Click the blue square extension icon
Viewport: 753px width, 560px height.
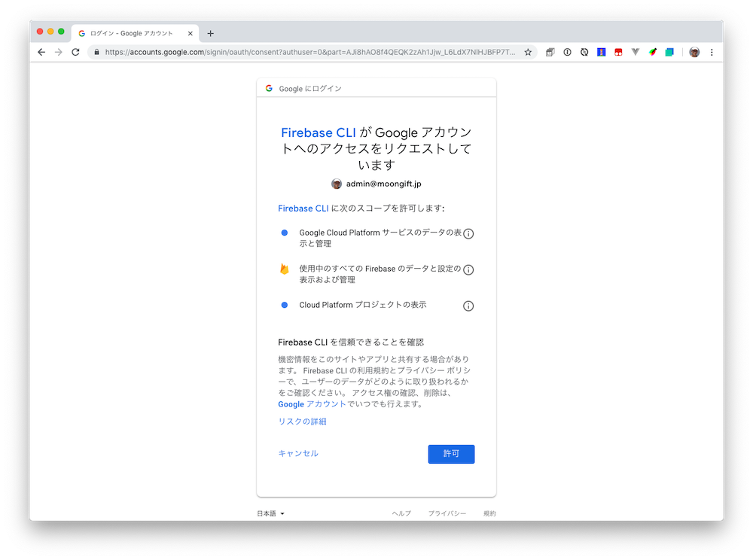click(601, 52)
